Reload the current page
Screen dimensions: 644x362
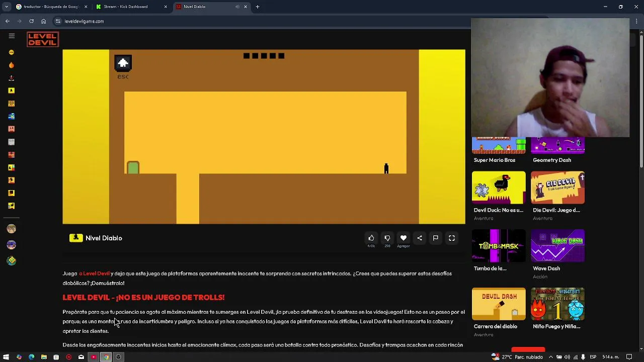coord(31,21)
